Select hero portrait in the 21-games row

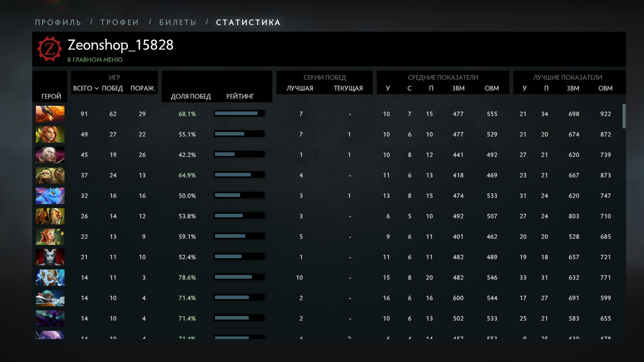pos(50,257)
